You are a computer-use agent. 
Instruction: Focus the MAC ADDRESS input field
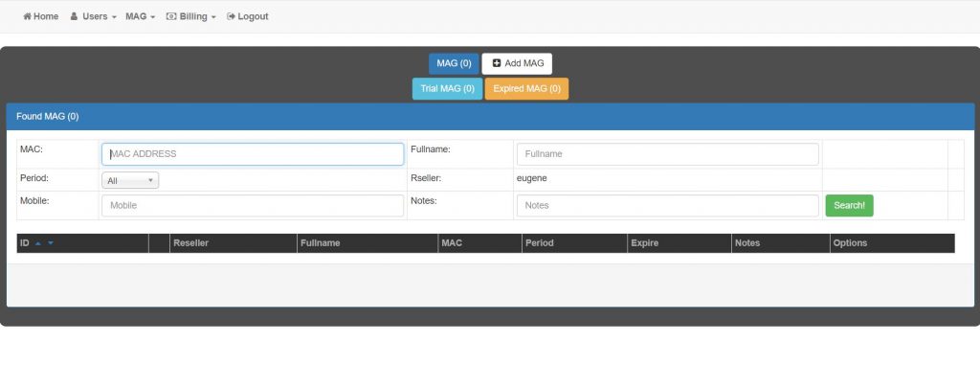[253, 154]
